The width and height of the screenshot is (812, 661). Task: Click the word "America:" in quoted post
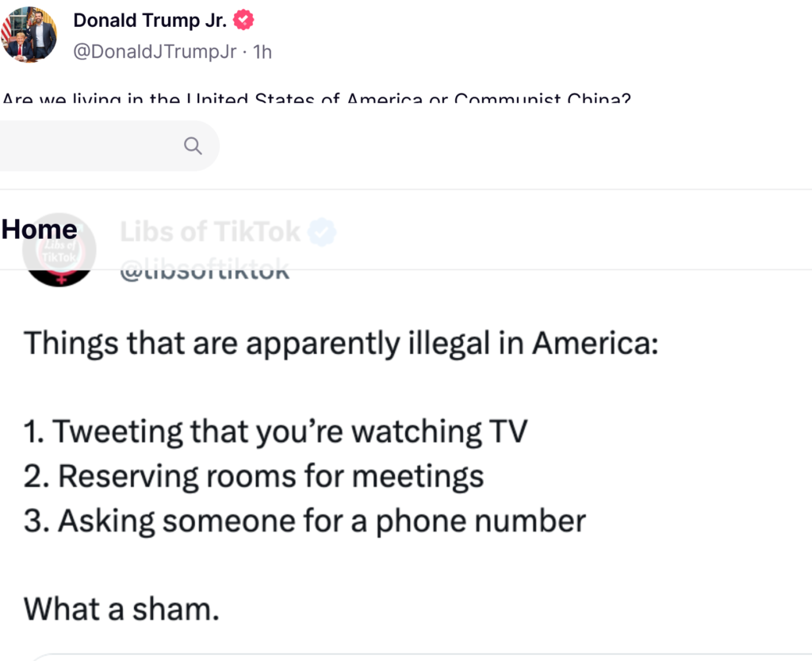[x=595, y=343]
